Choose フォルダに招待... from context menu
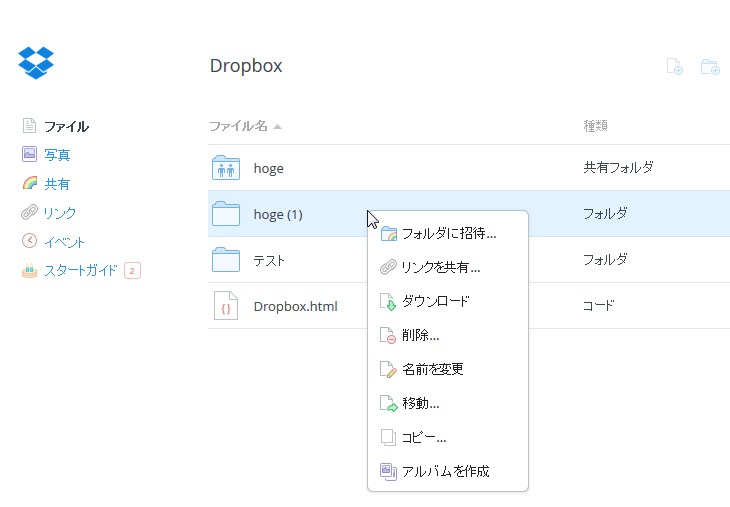The width and height of the screenshot is (730, 507). pyautogui.click(x=448, y=233)
